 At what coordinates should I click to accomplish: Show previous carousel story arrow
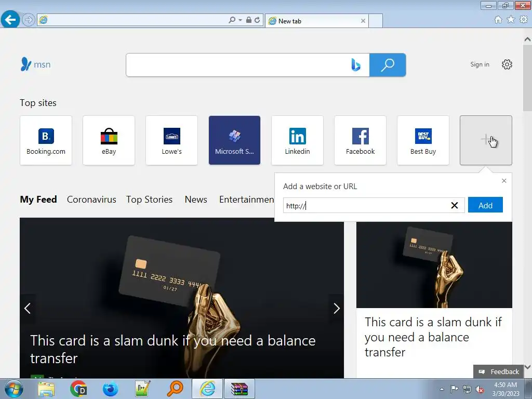[28, 309]
